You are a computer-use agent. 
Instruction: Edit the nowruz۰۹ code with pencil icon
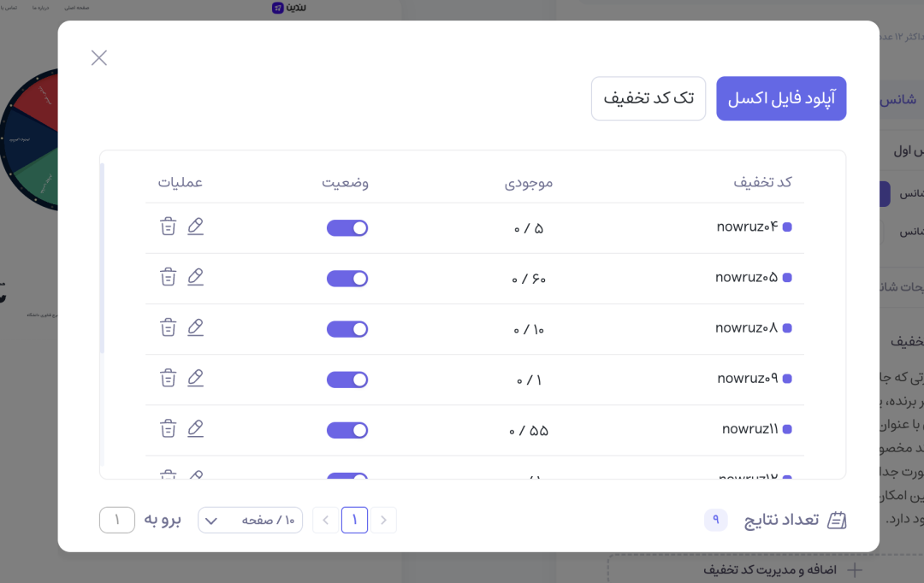pyautogui.click(x=196, y=378)
